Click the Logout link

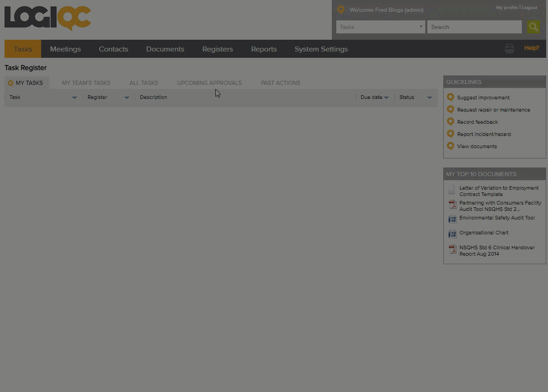529,8
